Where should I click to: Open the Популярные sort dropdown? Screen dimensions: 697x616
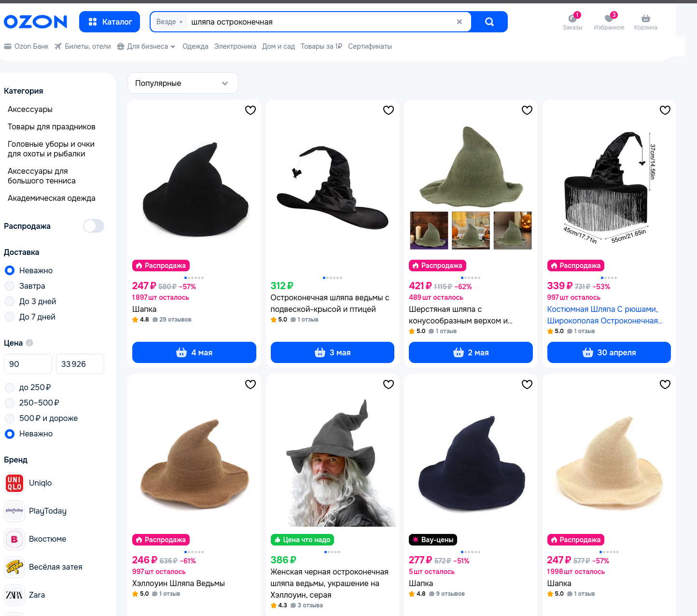(183, 83)
